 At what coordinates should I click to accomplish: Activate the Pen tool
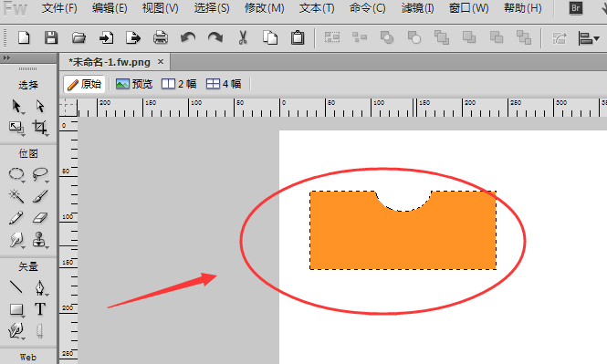(40, 287)
